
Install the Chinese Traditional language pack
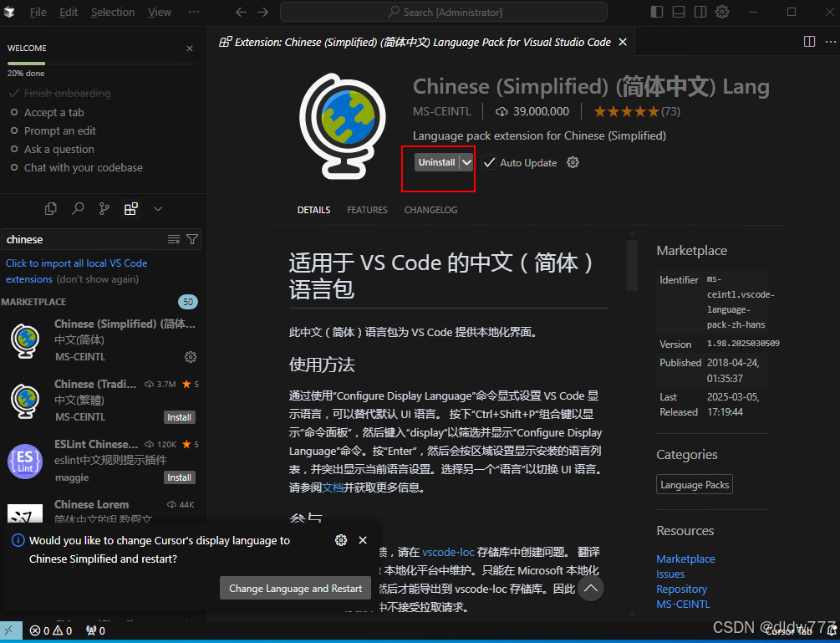(x=180, y=417)
